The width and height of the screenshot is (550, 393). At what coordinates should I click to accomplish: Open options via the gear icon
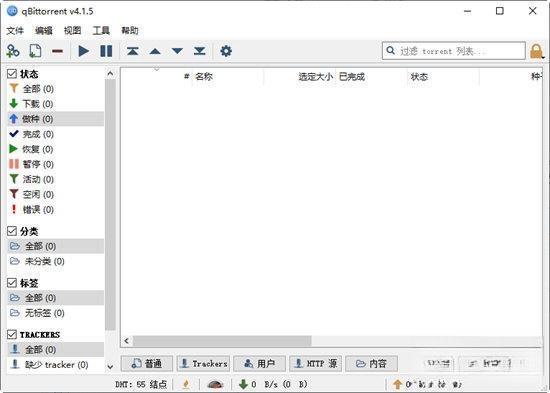pos(226,51)
